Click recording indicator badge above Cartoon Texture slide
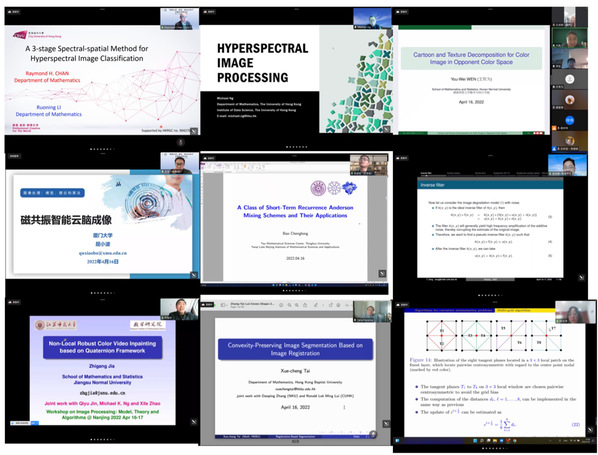 pos(402,12)
